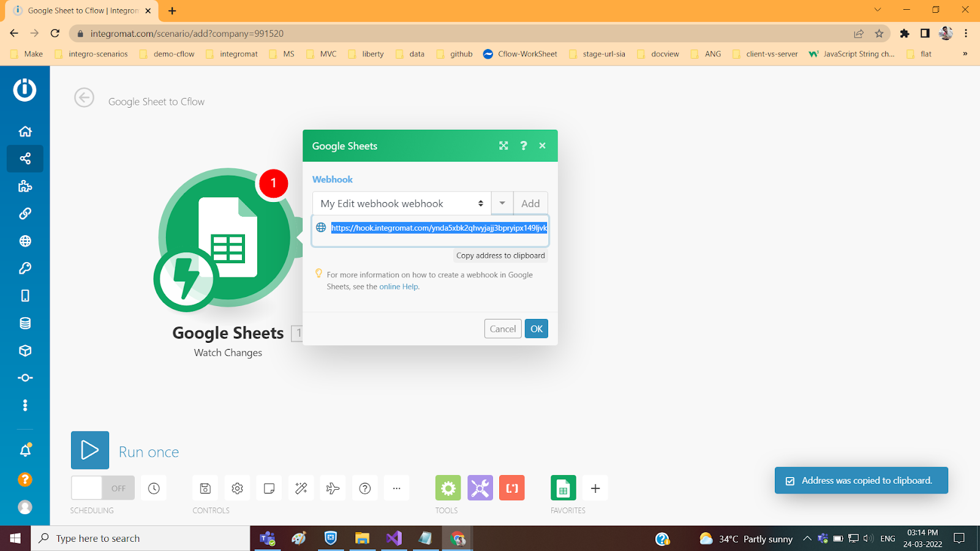
Task: Open the online Help link
Action: click(x=399, y=287)
